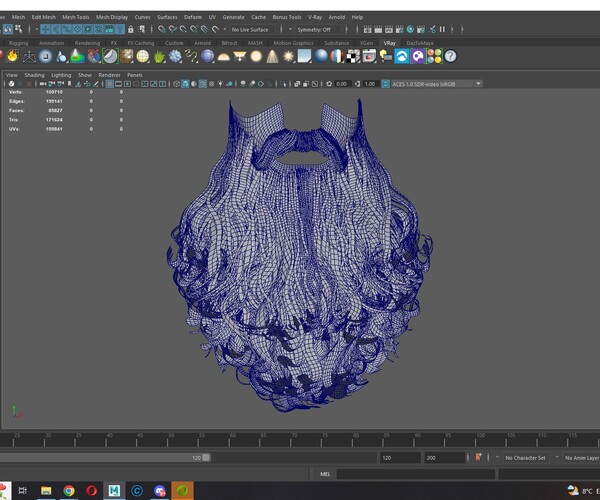Click the blue cloud V-Ray shelf icon
Image resolution: width=600 pixels, height=500 pixels.
[x=402, y=56]
